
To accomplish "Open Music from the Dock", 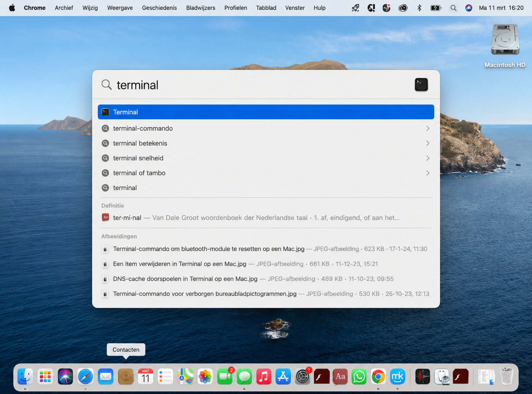I will coord(264,376).
